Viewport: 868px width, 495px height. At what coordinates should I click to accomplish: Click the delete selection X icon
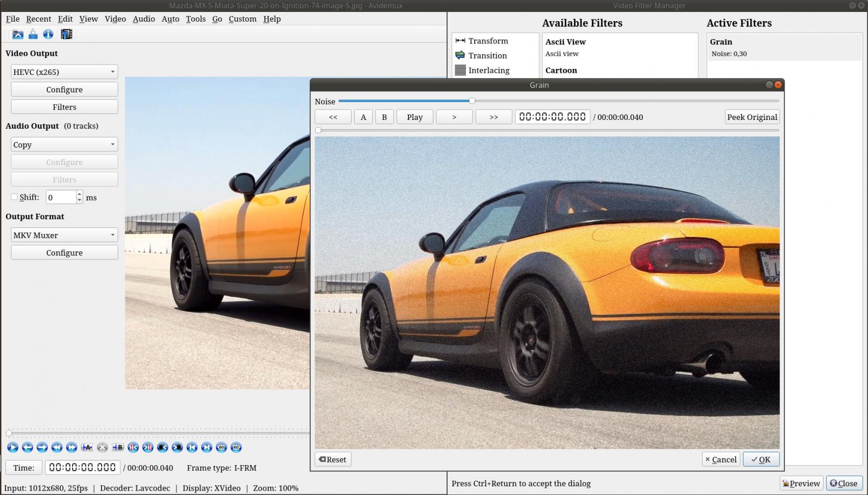coord(102,447)
